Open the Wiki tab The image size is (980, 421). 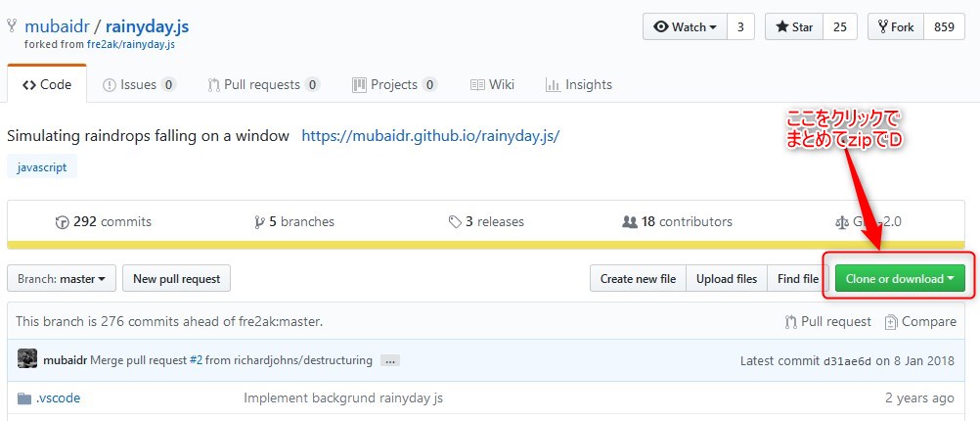(x=493, y=84)
